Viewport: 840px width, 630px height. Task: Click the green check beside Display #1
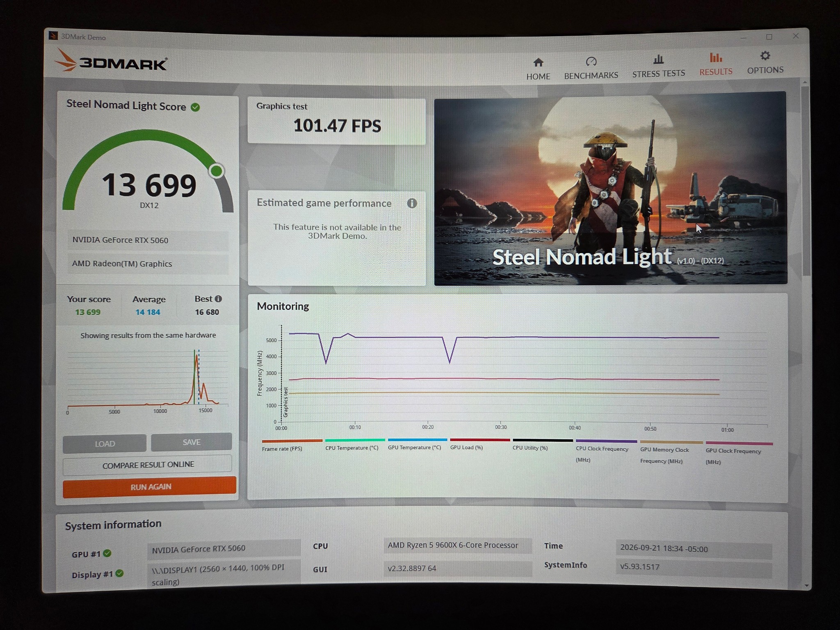119,573
